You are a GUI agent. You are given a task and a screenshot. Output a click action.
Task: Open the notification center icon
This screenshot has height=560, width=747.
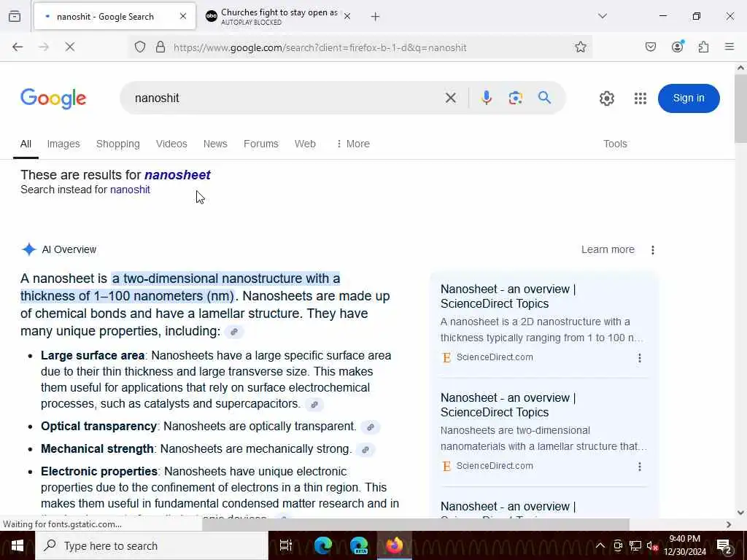(x=724, y=545)
